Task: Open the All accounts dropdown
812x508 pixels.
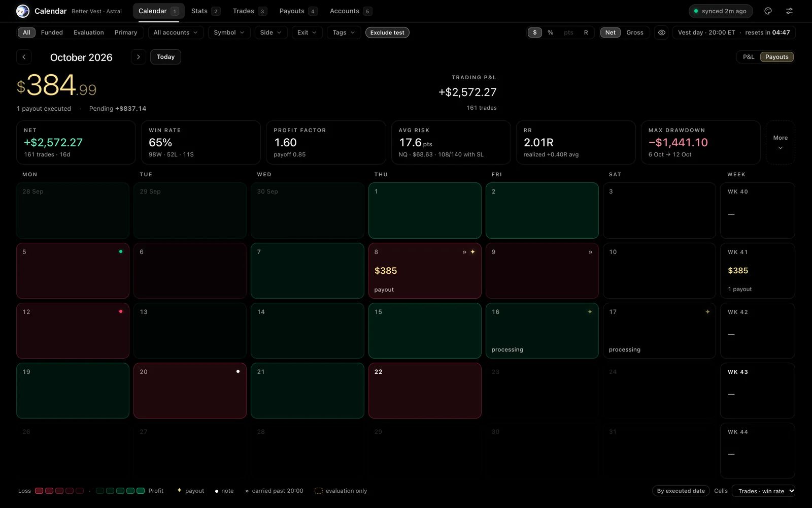Action: (176, 33)
